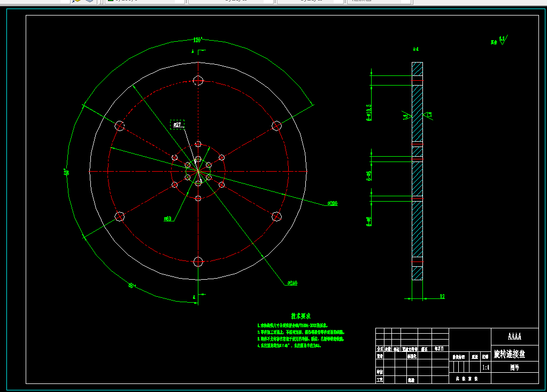Select the 旋转连接盘 part name text
The width and height of the screenshot is (547, 392).
tap(510, 354)
